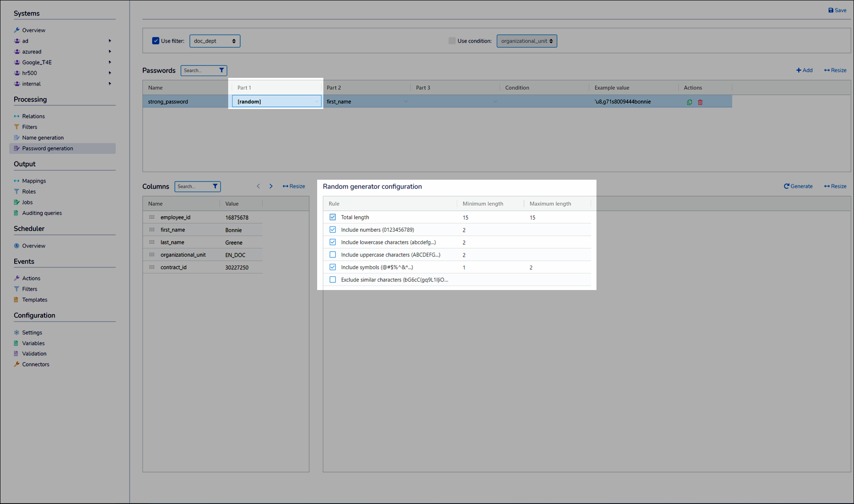
Task: Click the Passwords search filter funnel icon
Action: coord(222,70)
